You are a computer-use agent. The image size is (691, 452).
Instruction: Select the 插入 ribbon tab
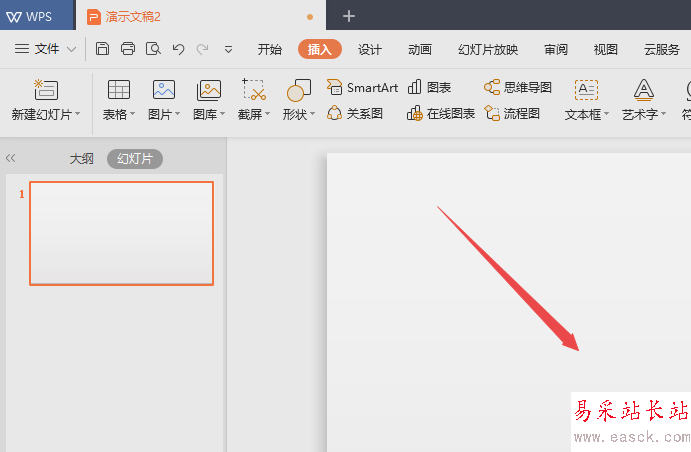pyautogui.click(x=320, y=49)
